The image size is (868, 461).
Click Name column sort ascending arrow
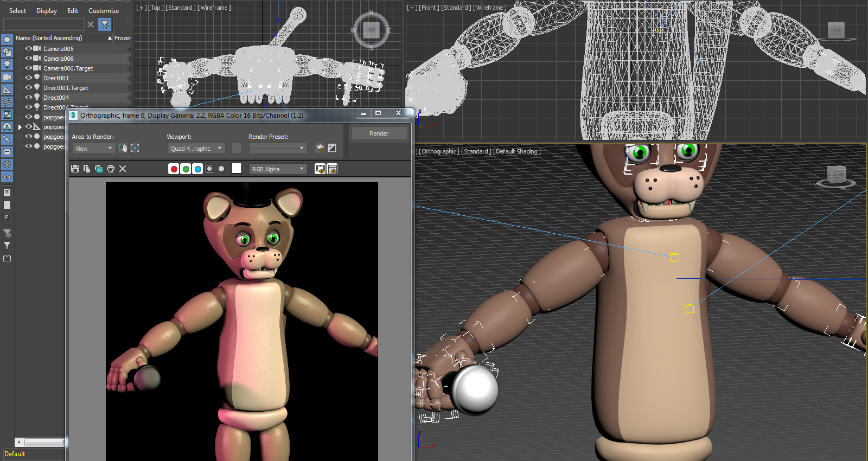(x=110, y=38)
